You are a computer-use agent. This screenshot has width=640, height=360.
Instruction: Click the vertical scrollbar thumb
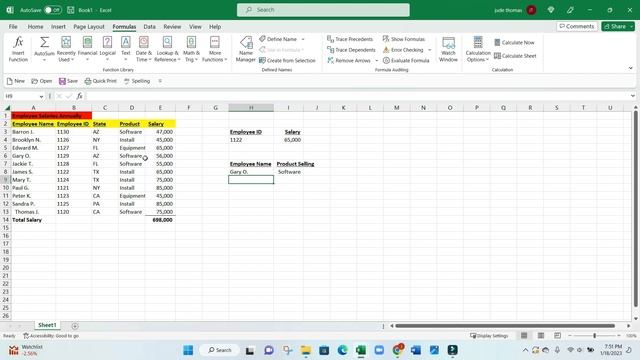[x=636, y=208]
